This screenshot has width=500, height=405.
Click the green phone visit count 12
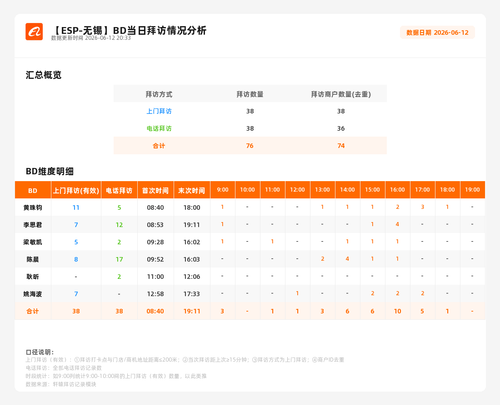tap(119, 225)
